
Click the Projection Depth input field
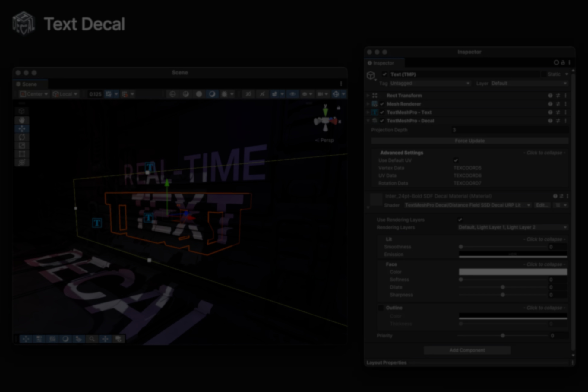(510, 130)
